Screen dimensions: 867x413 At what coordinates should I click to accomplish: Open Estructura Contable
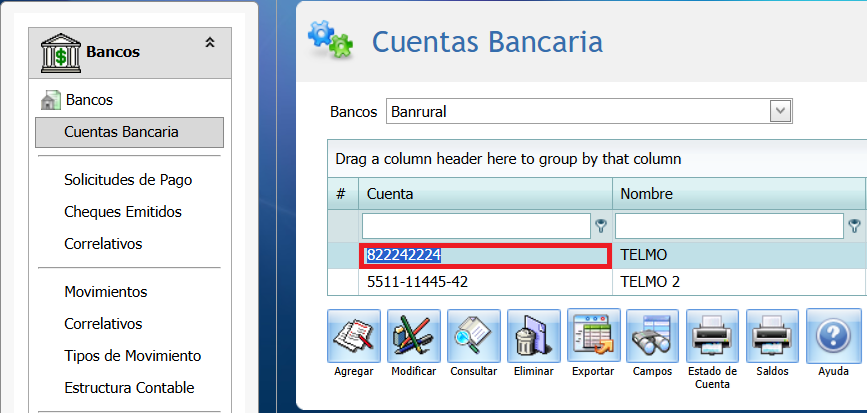pos(129,388)
